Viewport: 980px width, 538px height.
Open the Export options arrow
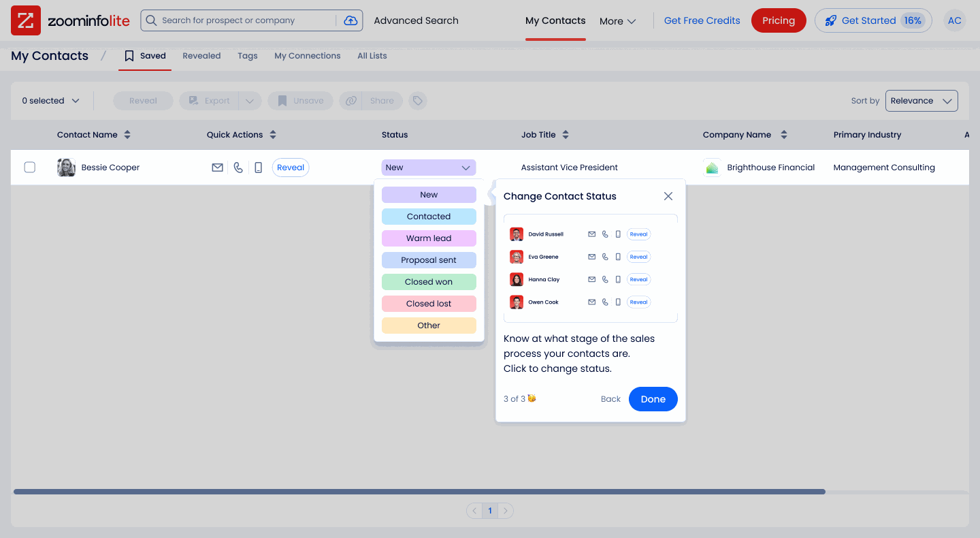(250, 101)
